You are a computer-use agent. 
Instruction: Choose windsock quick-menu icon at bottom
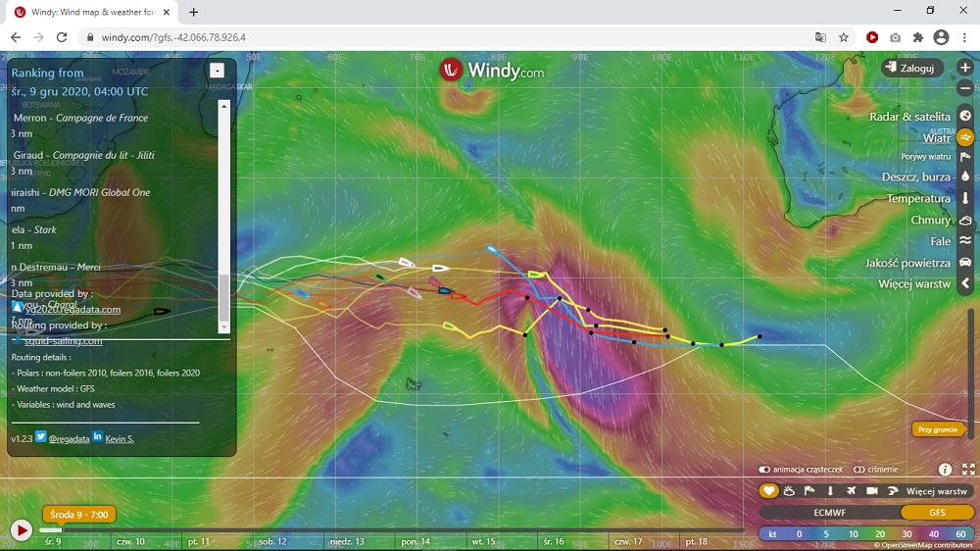click(x=809, y=491)
